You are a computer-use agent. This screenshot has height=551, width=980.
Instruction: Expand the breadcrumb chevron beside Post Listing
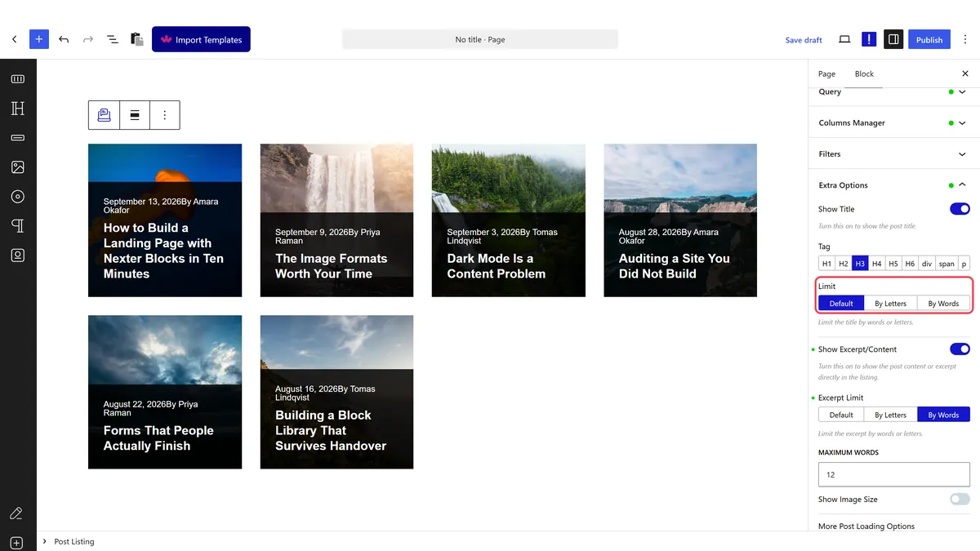(44, 541)
